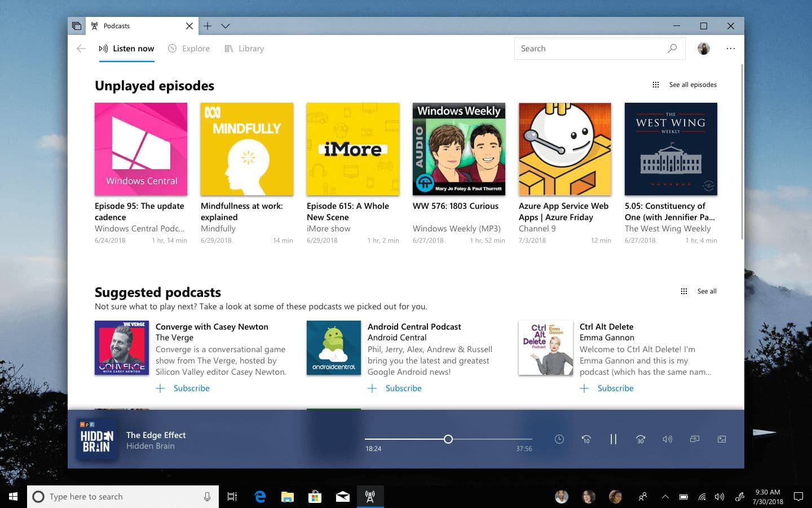Click the Podcasts app taskbar icon
812x508 pixels.
tap(370, 497)
